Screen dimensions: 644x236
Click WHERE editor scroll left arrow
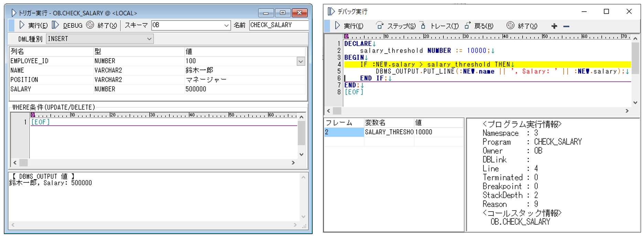pos(15,162)
